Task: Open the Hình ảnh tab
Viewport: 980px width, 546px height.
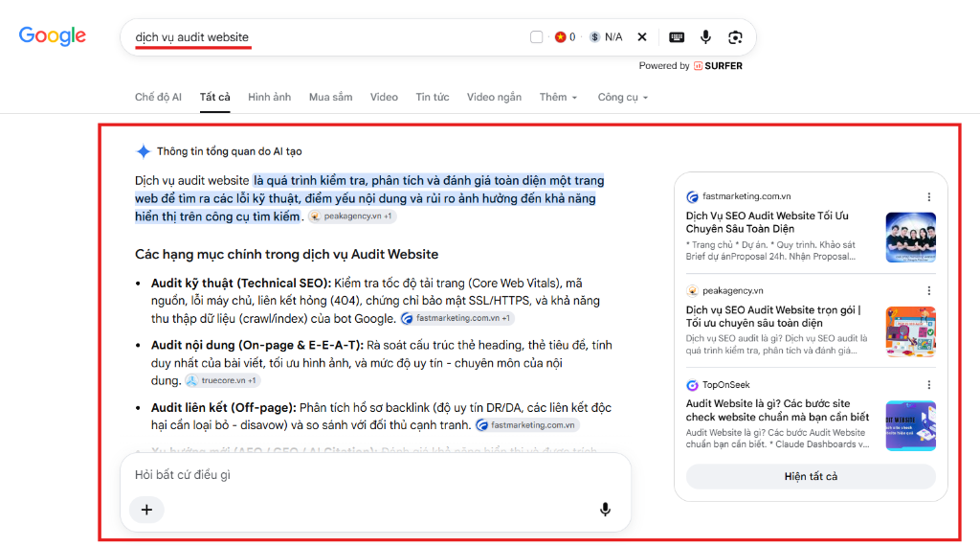Action: click(x=269, y=97)
